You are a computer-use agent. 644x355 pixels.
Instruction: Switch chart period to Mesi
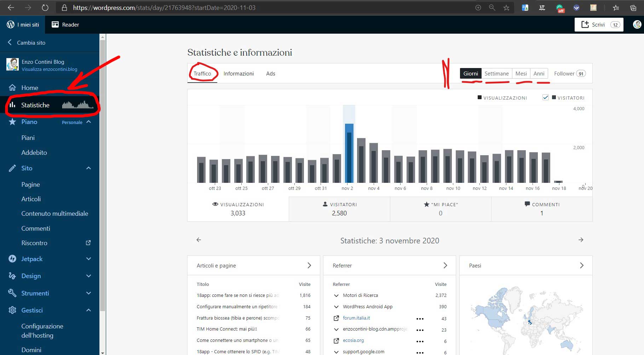pyautogui.click(x=521, y=73)
